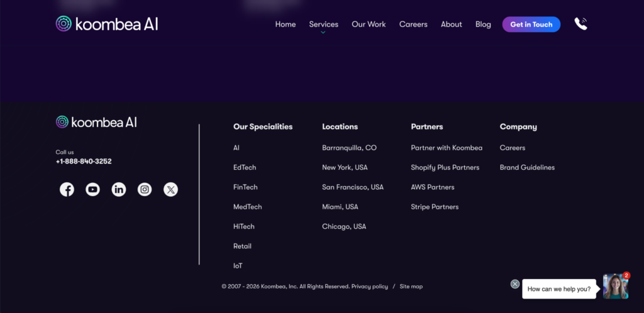Expand the Services dropdown menu

[323, 25]
